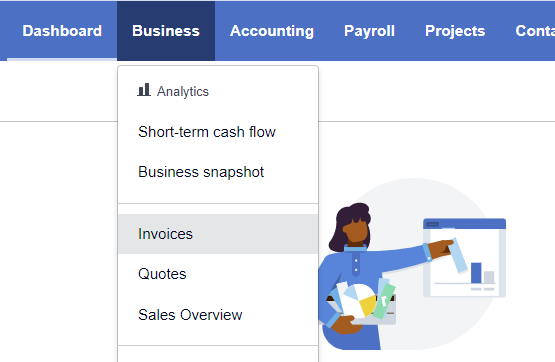Open the partially visible Contacts menu
Viewport: 555px width, 362px height.
(535, 31)
